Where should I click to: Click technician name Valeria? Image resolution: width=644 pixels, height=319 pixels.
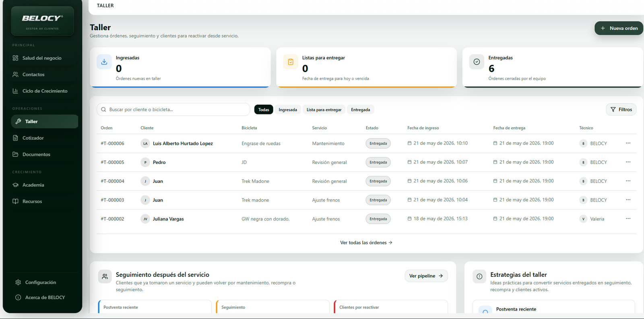[x=597, y=219]
